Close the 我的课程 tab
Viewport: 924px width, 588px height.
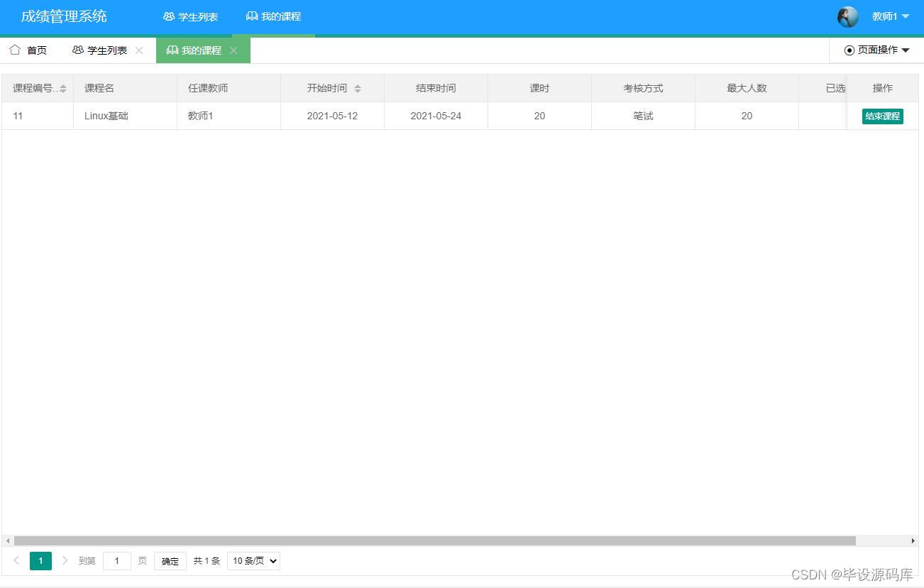(233, 50)
